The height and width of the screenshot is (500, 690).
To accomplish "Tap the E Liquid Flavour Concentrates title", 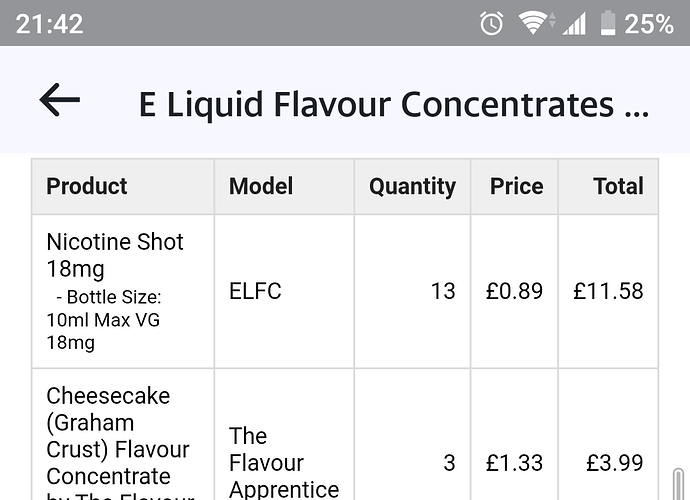I will pyautogui.click(x=393, y=105).
